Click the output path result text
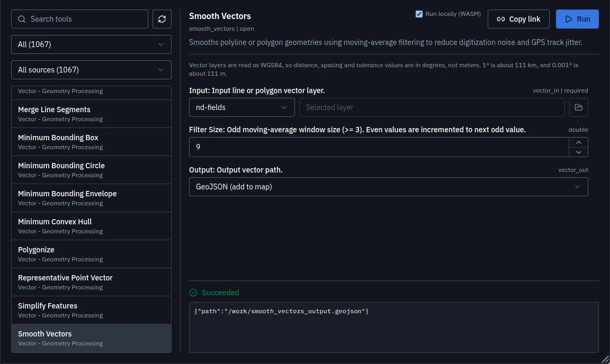The height and width of the screenshot is (364, 610). (x=281, y=311)
